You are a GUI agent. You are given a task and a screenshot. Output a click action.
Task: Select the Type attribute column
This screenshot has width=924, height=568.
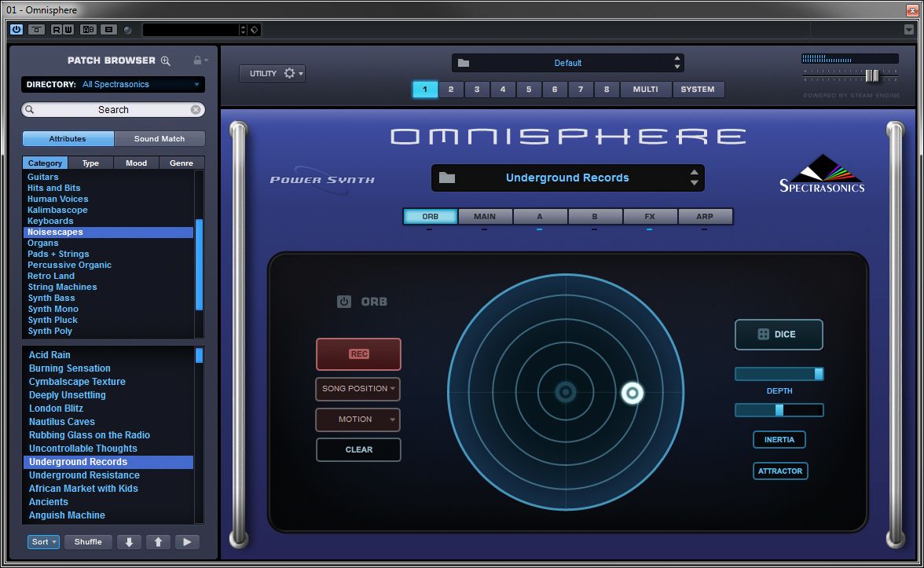tap(91, 163)
